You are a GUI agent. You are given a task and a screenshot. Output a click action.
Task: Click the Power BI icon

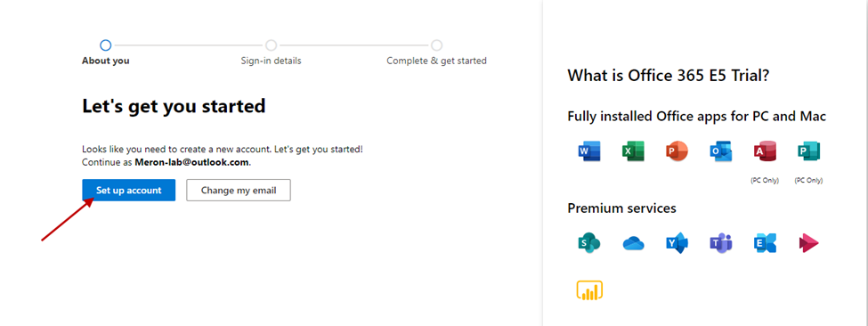[x=589, y=290]
